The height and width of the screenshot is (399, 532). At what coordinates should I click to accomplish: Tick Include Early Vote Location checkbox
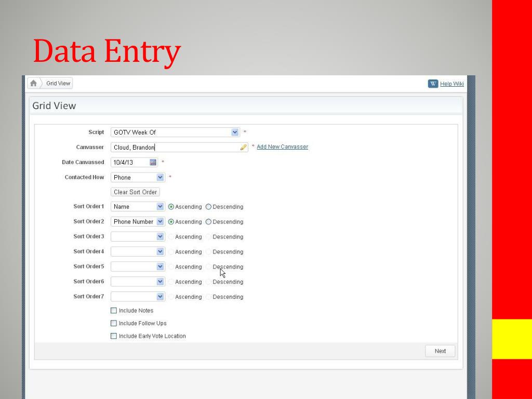point(114,336)
